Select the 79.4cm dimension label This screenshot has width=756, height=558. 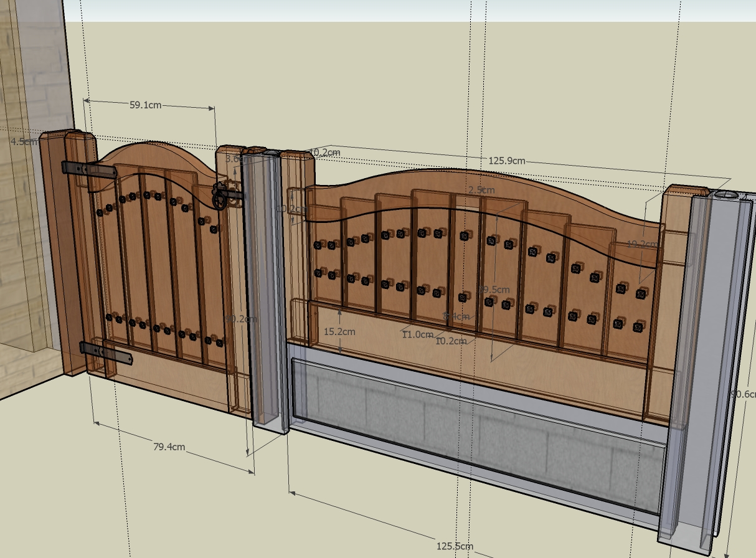169,446
